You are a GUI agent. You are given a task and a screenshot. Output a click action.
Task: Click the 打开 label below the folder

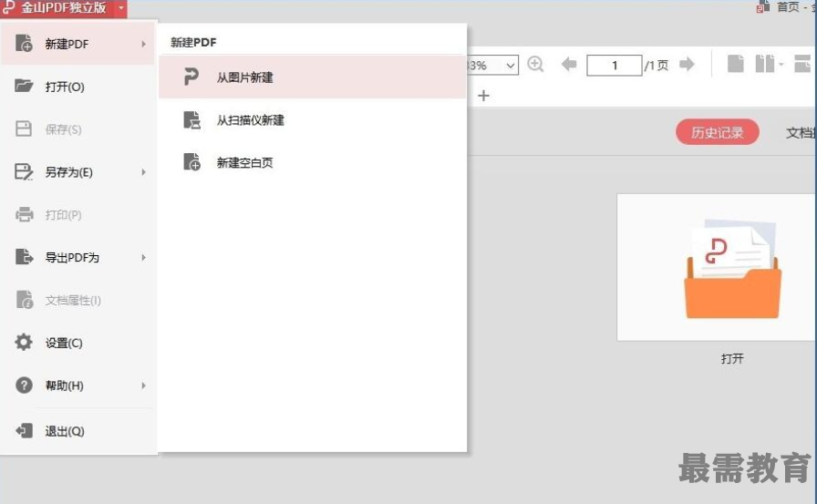(x=732, y=358)
